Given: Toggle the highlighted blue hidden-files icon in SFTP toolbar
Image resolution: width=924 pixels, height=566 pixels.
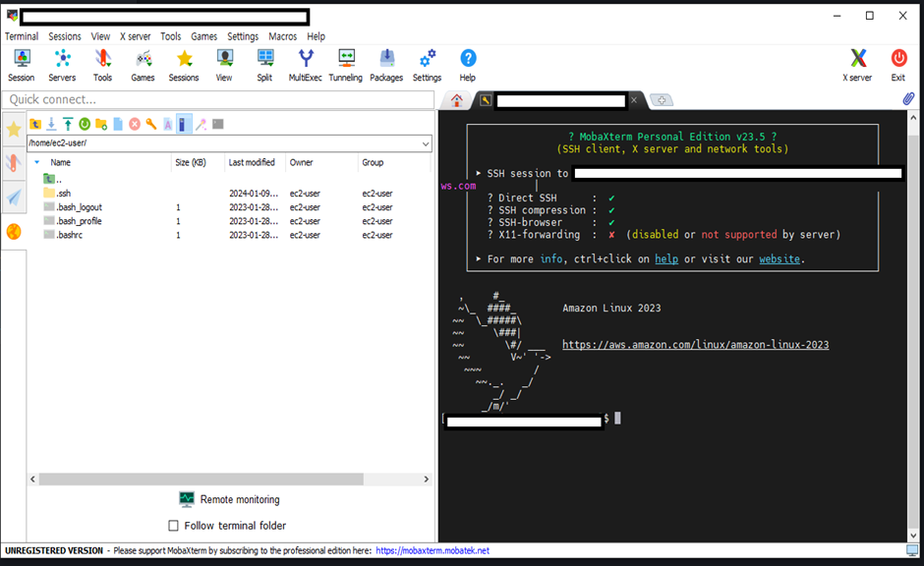Looking at the screenshot, I should point(184,124).
